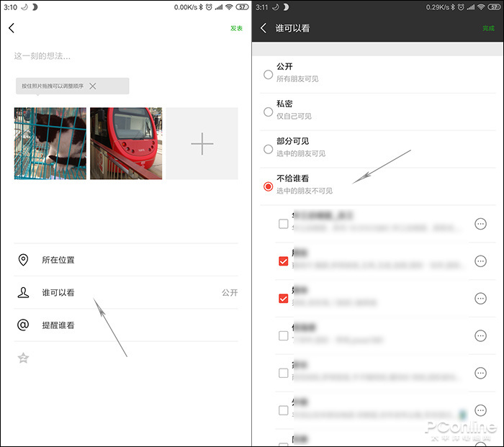Open more options for second group
Viewport: 504px width, 447px height.
pos(480,261)
